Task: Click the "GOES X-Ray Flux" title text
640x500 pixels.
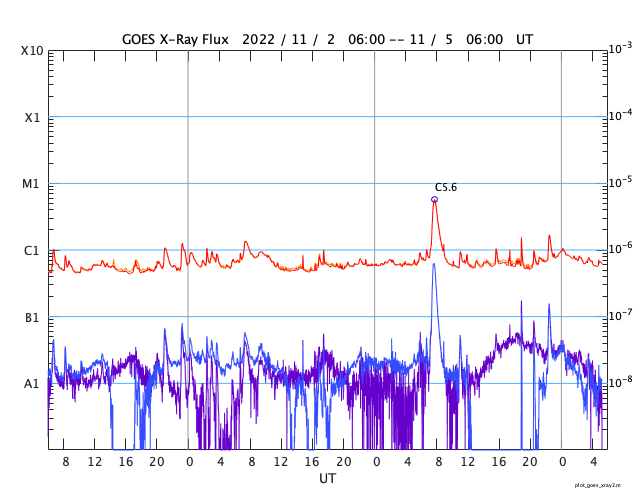Action: [x=176, y=40]
